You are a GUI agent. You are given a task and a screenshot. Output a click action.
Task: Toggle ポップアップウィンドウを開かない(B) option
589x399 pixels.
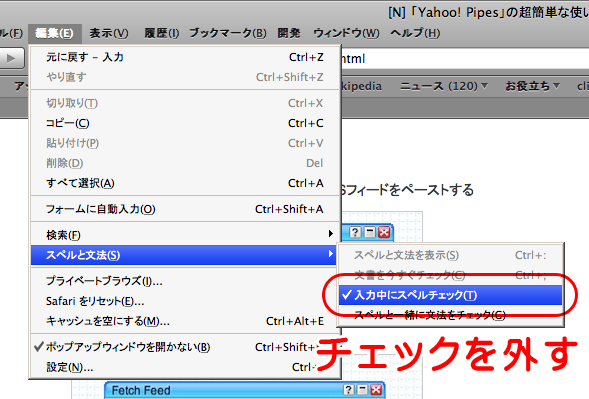click(x=185, y=347)
